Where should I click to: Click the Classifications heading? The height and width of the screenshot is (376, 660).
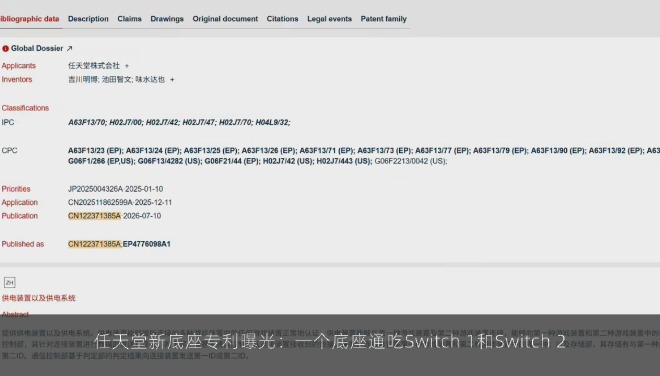[x=25, y=108]
